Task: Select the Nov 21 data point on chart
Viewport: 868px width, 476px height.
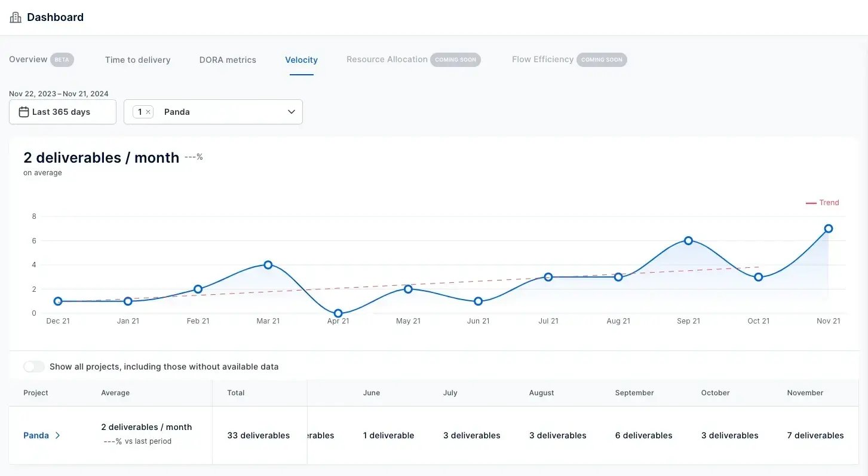Action: coord(828,228)
